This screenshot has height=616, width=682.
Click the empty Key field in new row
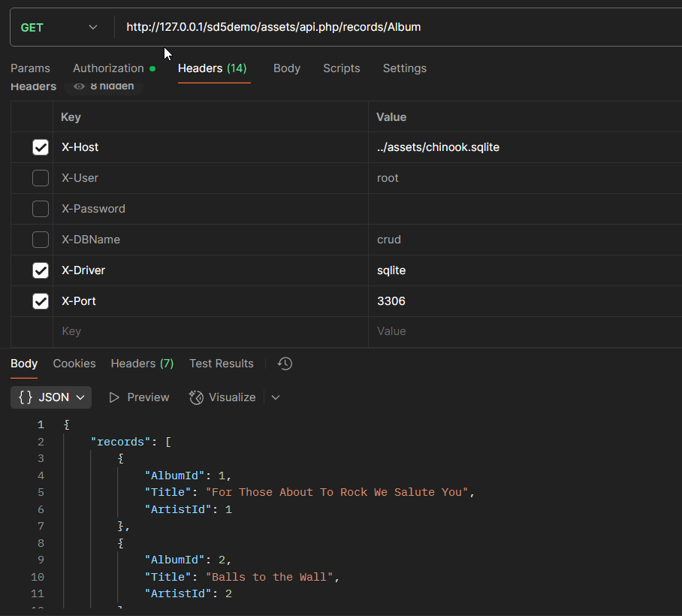click(210, 331)
